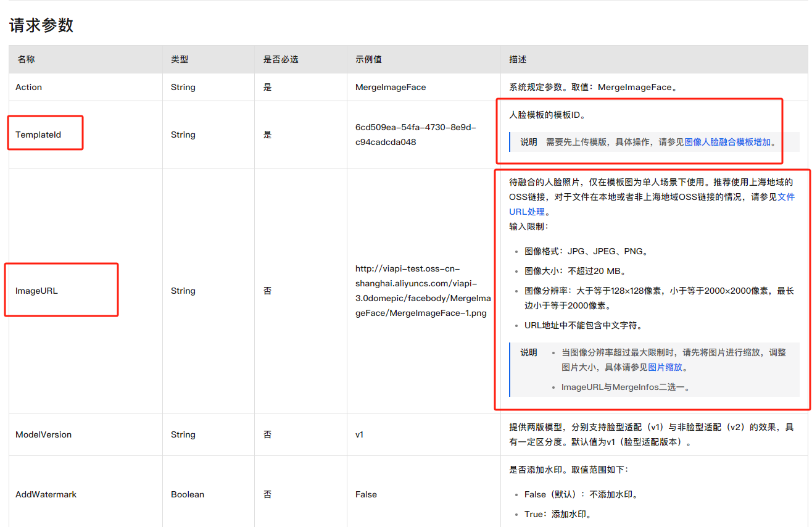Click the 是否添加水印 description text

[x=569, y=470]
